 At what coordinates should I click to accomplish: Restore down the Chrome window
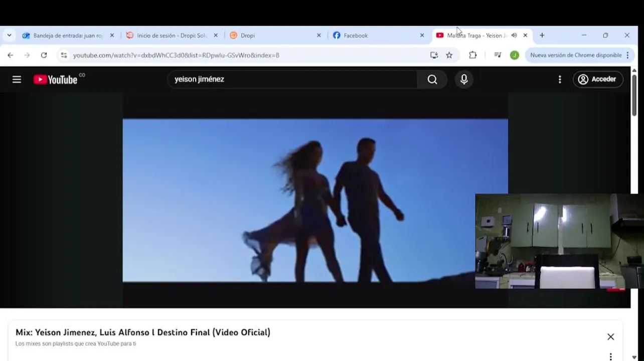click(605, 36)
